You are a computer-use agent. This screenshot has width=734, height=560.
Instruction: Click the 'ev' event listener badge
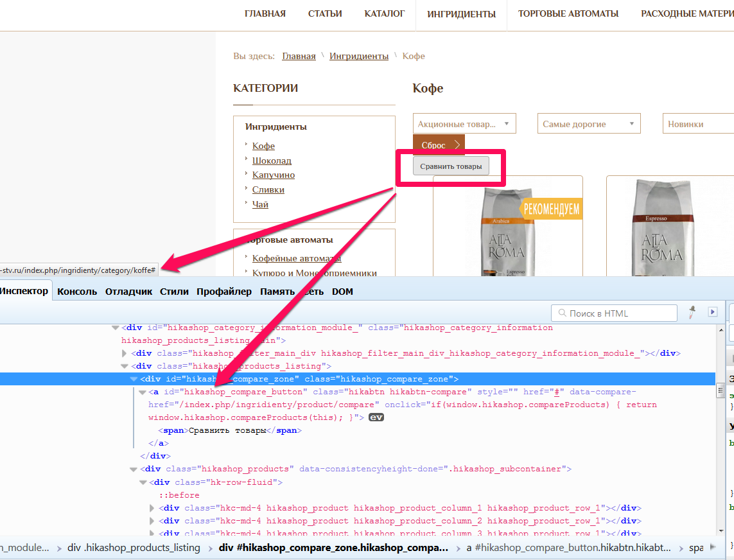[x=376, y=417]
